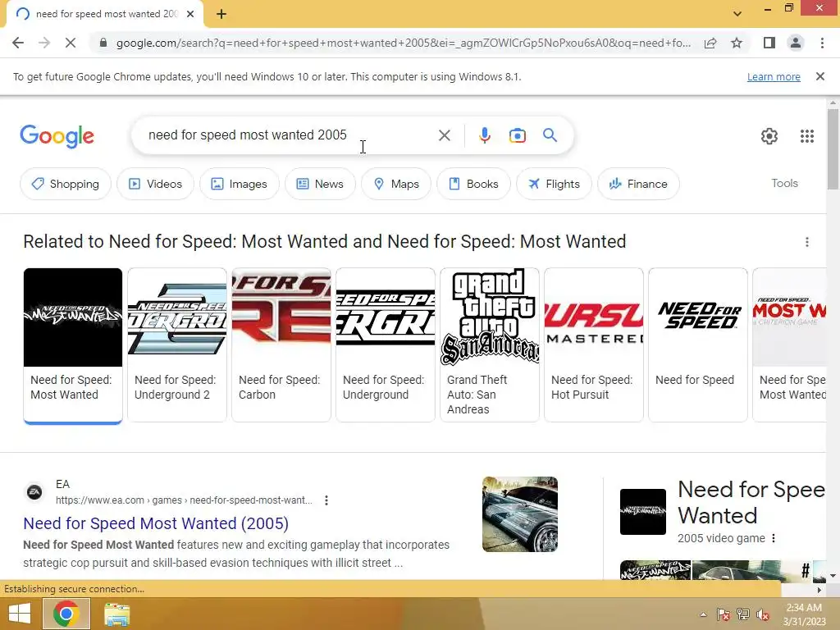Open File Explorer from the taskbar
This screenshot has height=630, width=840.
[116, 614]
